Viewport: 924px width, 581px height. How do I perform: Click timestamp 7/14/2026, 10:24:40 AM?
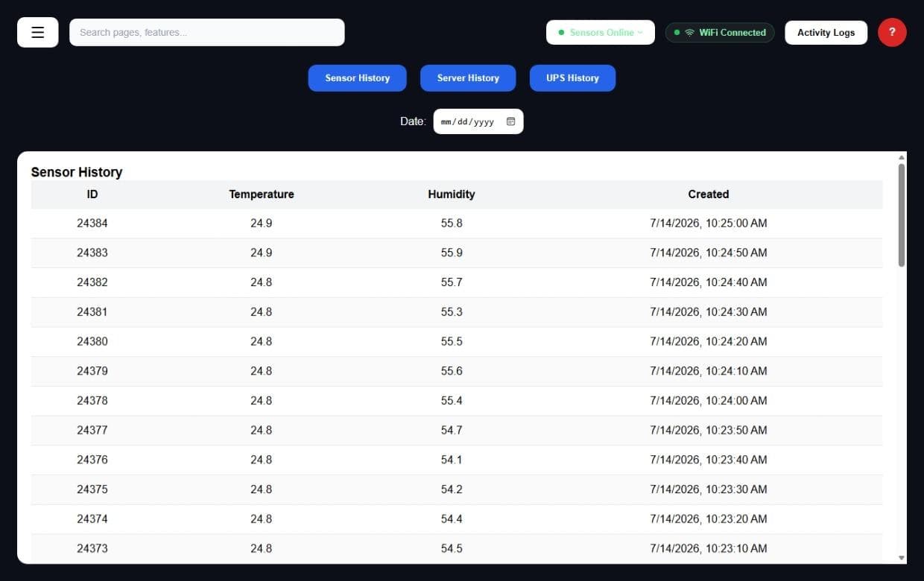(x=709, y=282)
